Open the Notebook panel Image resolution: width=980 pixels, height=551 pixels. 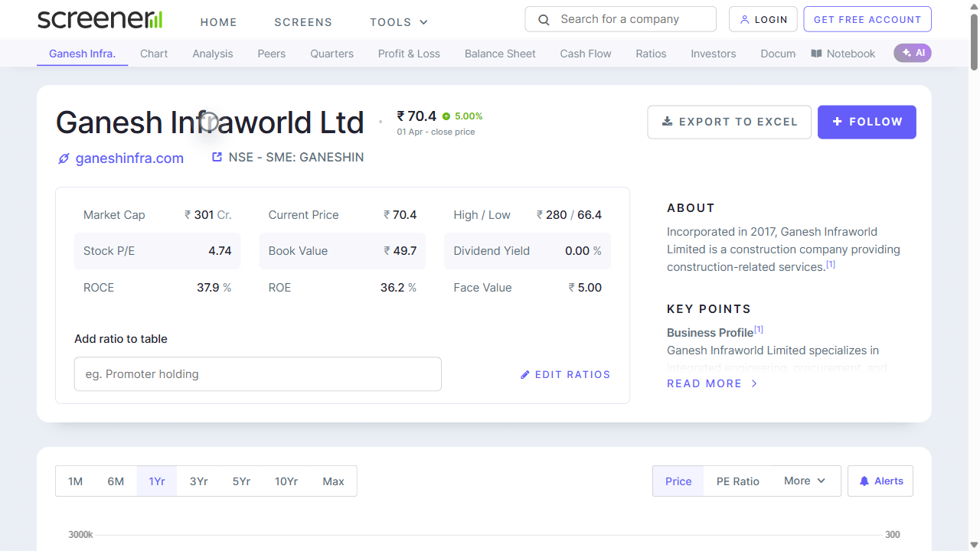point(842,53)
